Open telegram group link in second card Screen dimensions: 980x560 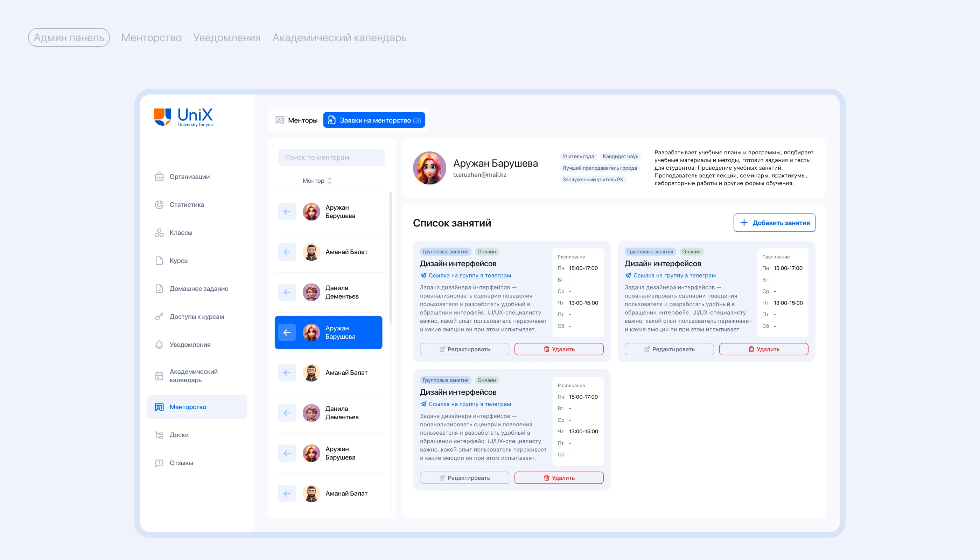tap(674, 275)
